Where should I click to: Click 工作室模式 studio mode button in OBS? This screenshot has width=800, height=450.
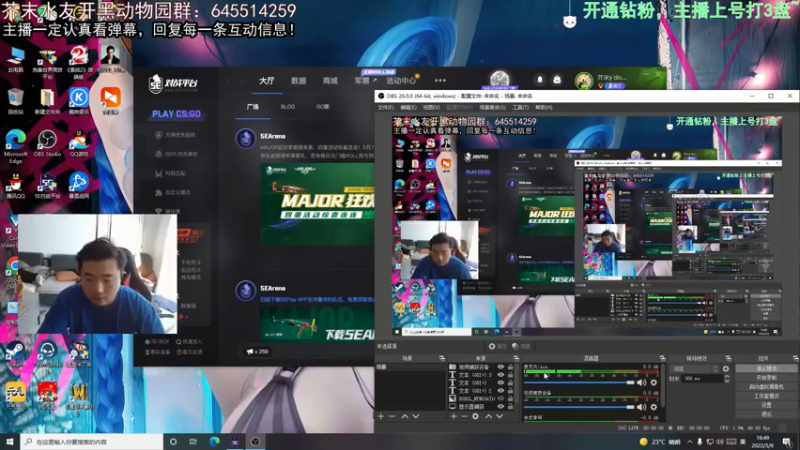pos(766,396)
